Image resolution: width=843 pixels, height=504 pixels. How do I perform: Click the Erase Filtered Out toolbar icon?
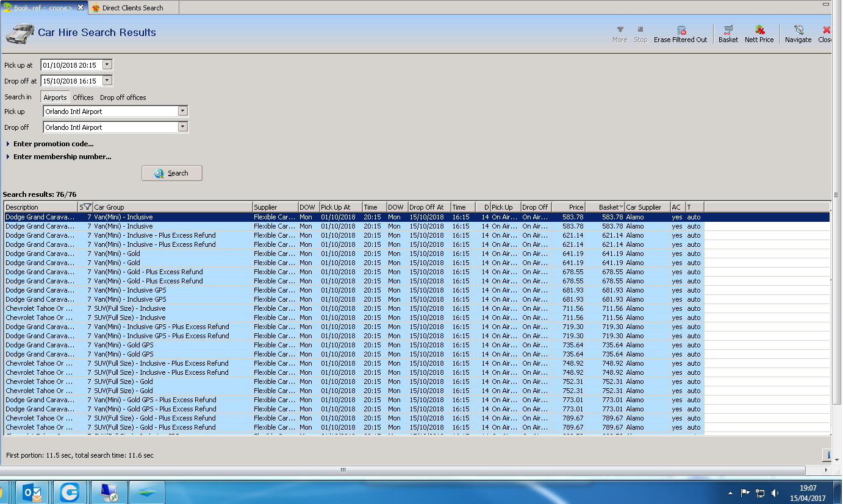pos(681,30)
